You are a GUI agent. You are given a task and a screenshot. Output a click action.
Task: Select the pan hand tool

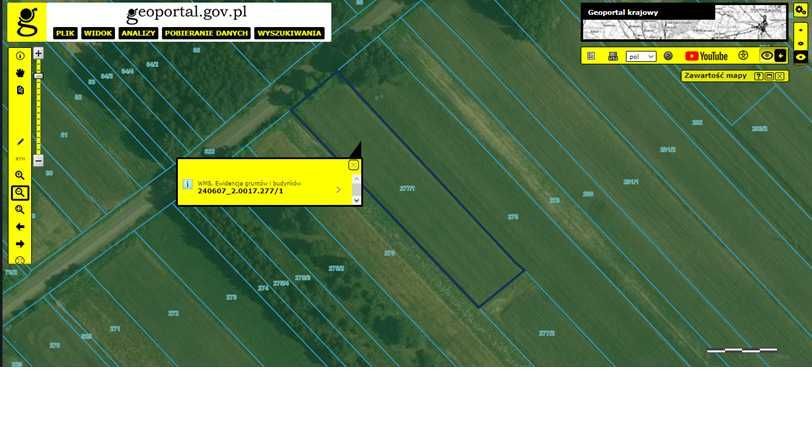tap(20, 73)
